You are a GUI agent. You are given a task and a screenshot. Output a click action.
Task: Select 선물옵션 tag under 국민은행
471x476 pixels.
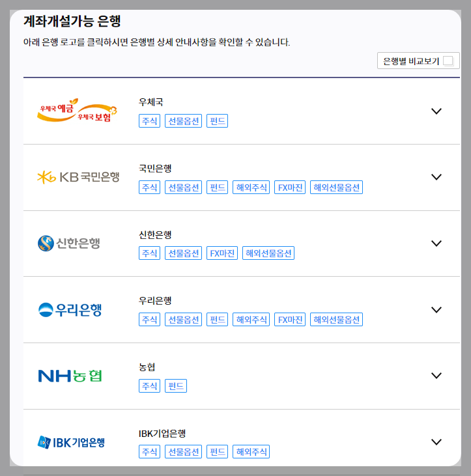pos(184,187)
